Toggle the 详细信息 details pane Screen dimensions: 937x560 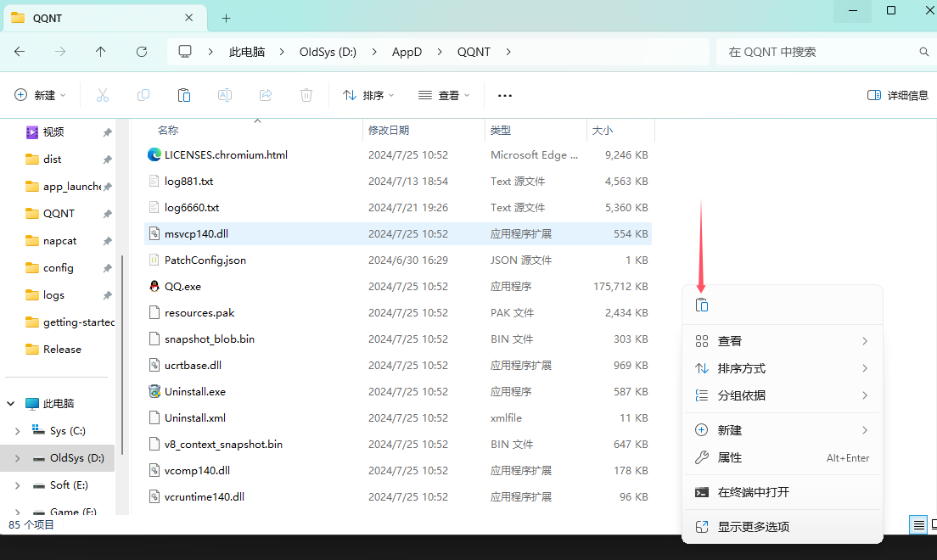pyautogui.click(x=898, y=96)
